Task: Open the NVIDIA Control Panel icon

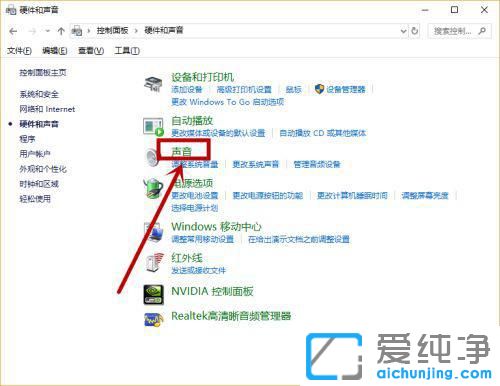Action: pyautogui.click(x=153, y=294)
